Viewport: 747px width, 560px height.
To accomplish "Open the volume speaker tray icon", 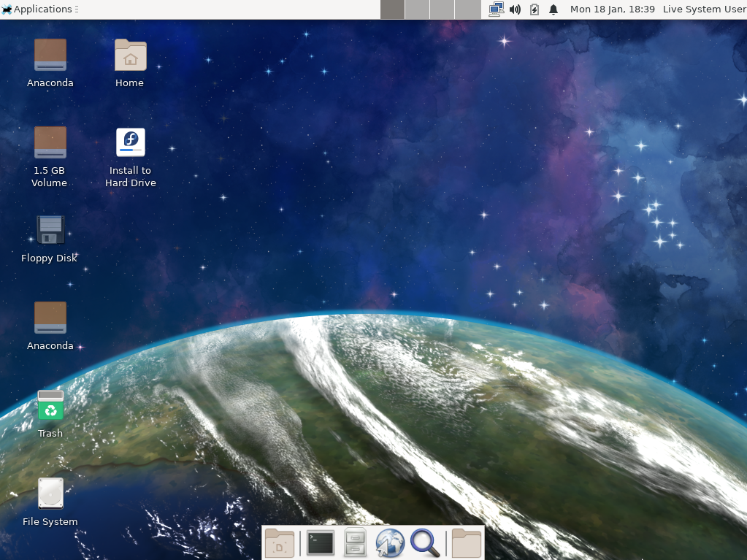I will tap(515, 9).
